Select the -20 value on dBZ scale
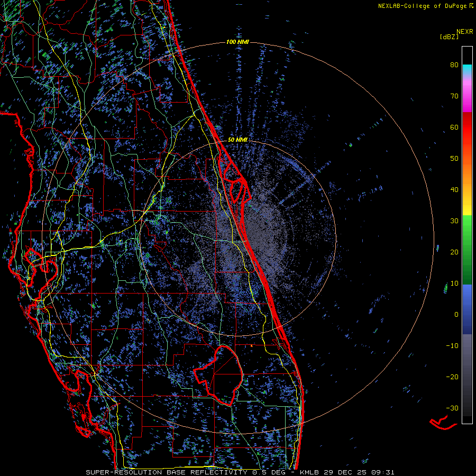476x476 pixels. (x=452, y=377)
